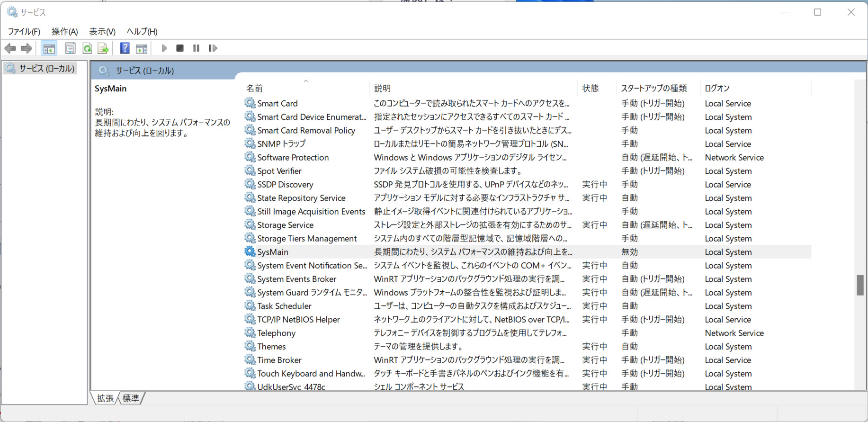The width and height of the screenshot is (868, 422).
Task: Click the vertical scrollbar thumb
Action: click(x=860, y=285)
